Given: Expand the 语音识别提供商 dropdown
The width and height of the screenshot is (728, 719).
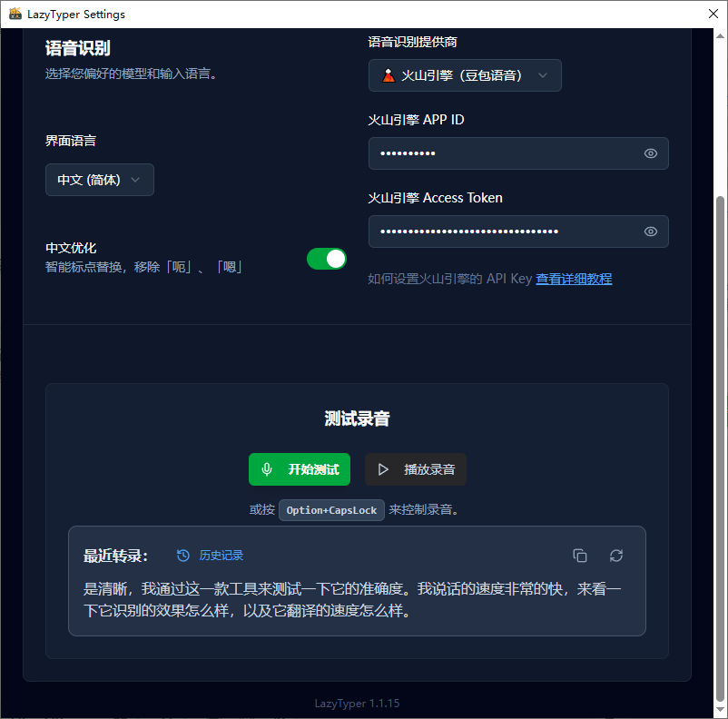Looking at the screenshot, I should coord(465,75).
